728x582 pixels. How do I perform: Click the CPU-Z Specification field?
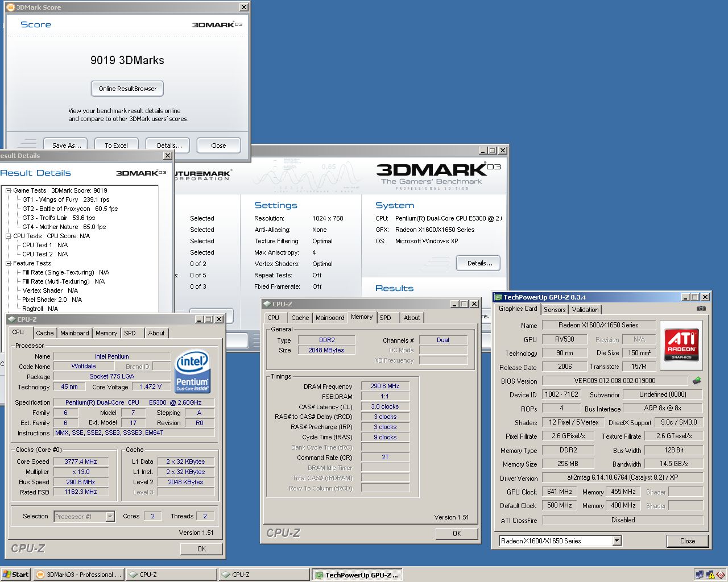[x=134, y=402]
